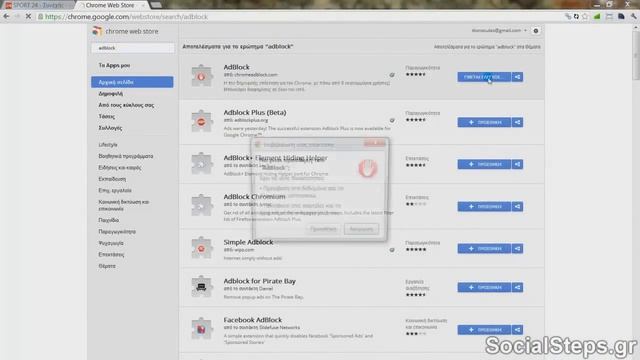The width and height of the screenshot is (640, 360).
Task: Open Παραγωγικότητα category in sidebar
Action: (117, 231)
